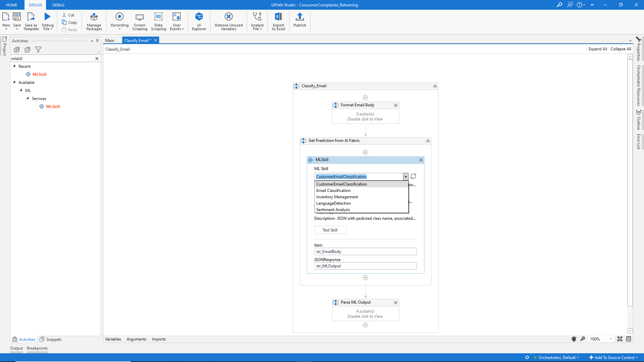
Task: Click Expand All link
Action: click(598, 49)
